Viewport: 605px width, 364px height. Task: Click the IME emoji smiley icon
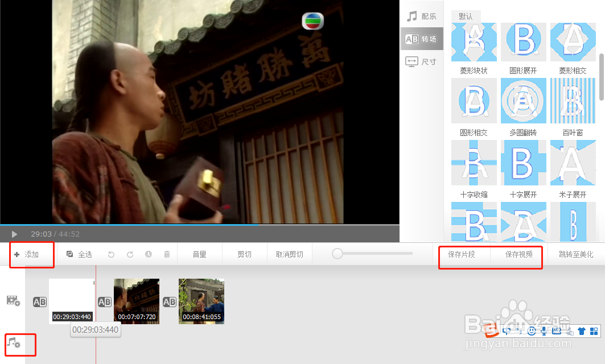pyautogui.click(x=532, y=331)
